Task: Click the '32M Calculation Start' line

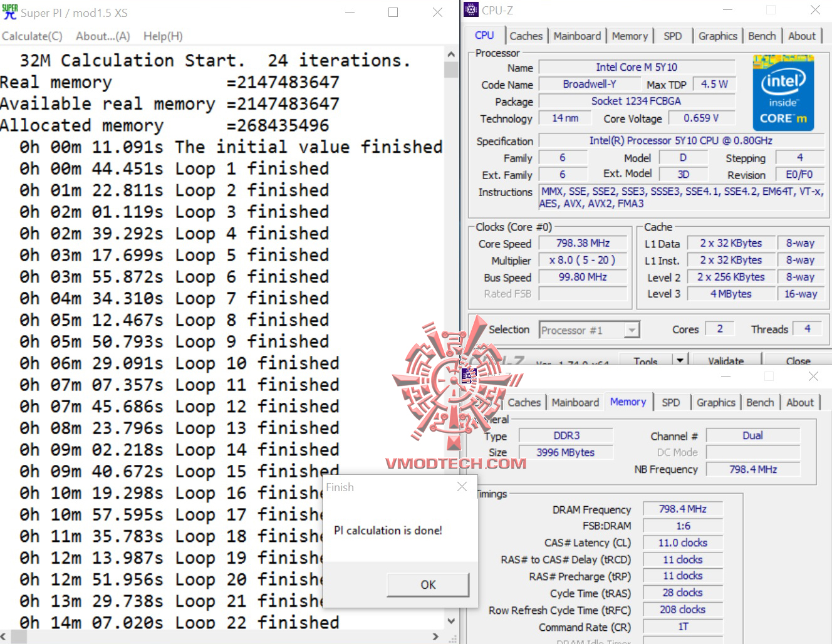Action: coord(216,61)
